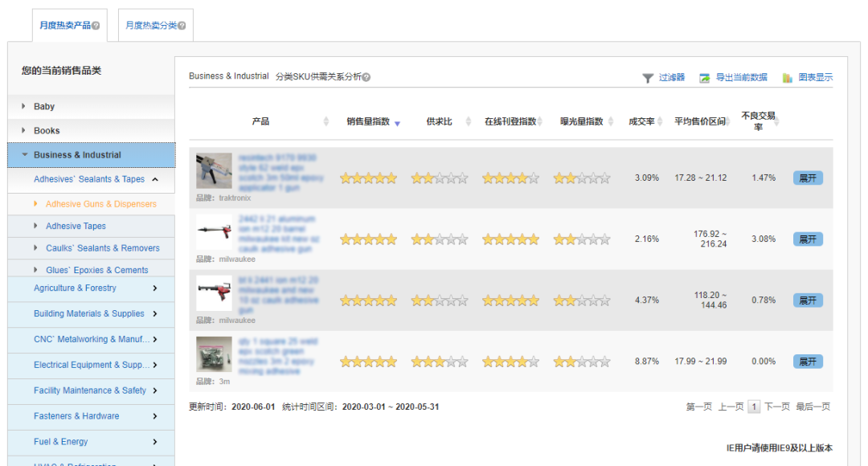Screen dimensions: 868x466
Task: Click 品牌: traktronix brand label
Action: pyautogui.click(x=223, y=198)
